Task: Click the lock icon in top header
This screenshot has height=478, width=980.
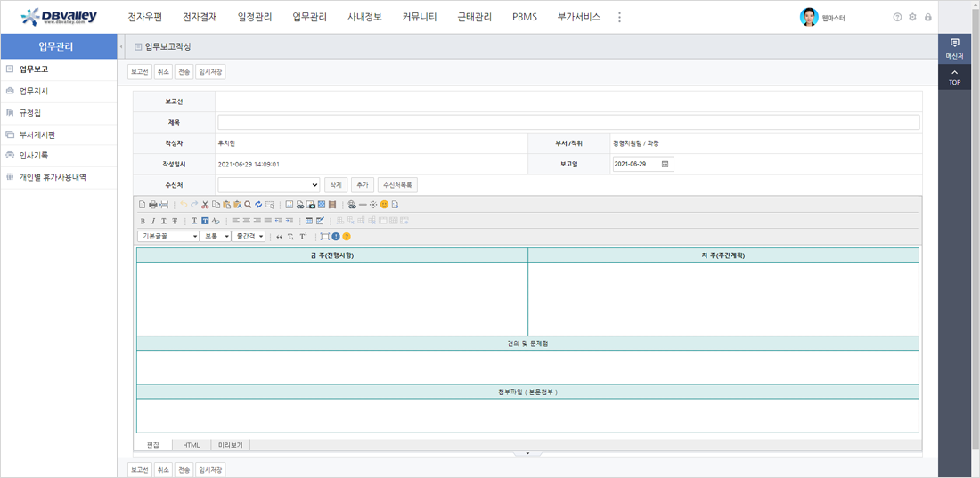Action: click(x=928, y=17)
